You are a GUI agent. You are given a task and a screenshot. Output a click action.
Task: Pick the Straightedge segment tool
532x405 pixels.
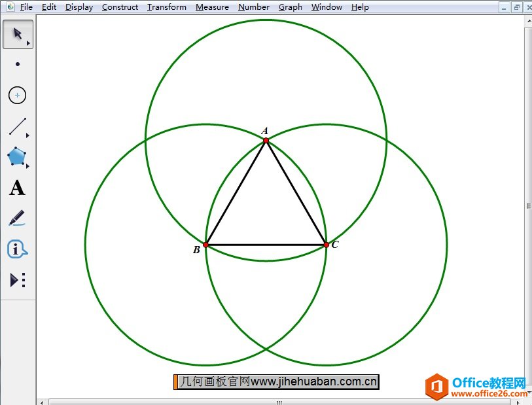[x=18, y=126]
